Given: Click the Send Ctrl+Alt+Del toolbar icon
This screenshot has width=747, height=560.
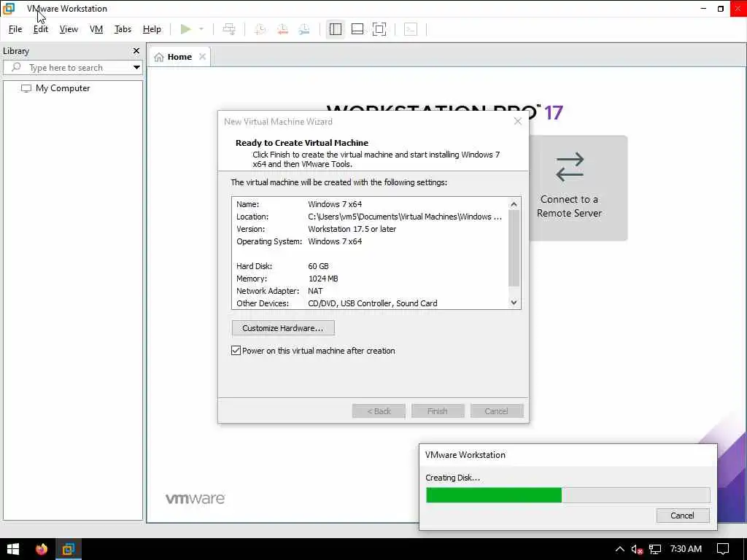Looking at the screenshot, I should pos(229,29).
